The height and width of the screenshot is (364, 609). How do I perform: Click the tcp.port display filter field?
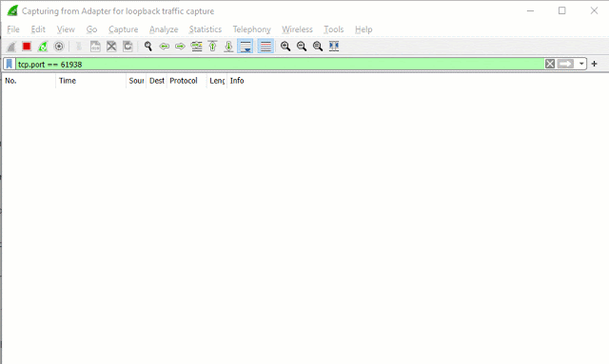click(x=280, y=64)
